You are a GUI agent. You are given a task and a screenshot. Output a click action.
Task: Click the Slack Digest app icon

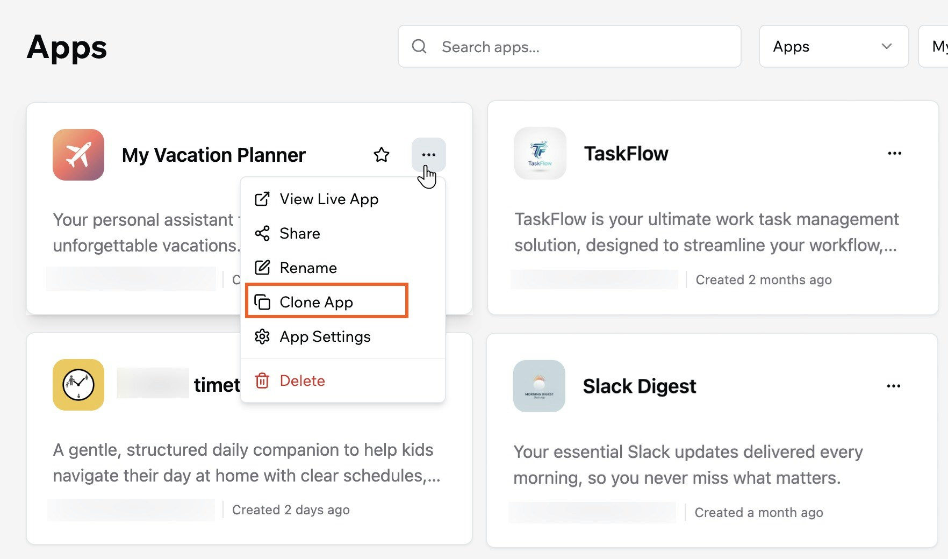(539, 386)
